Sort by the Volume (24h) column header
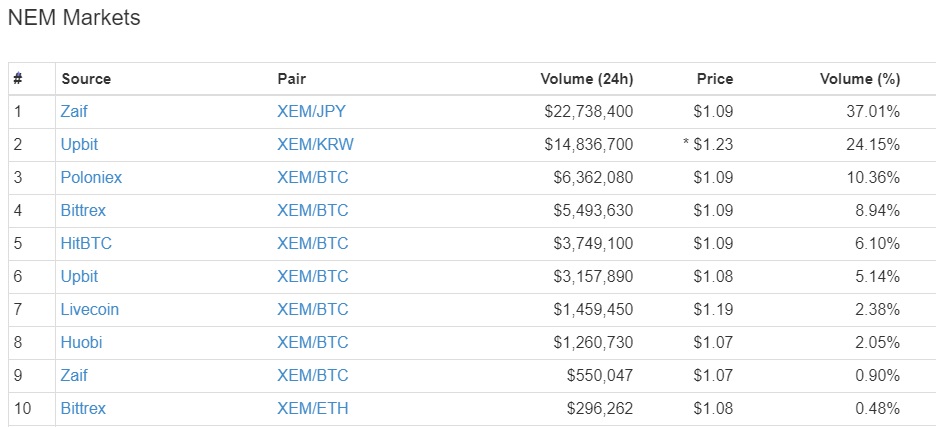The height and width of the screenshot is (427, 936). click(586, 79)
